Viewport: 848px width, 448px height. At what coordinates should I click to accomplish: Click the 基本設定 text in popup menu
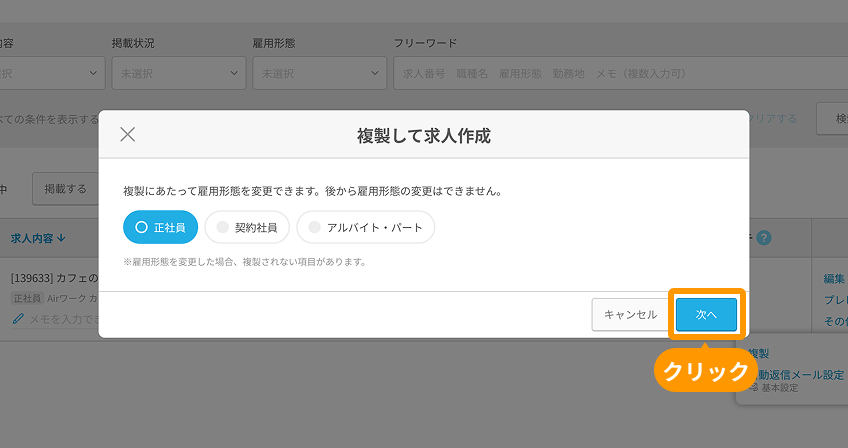click(x=780, y=388)
